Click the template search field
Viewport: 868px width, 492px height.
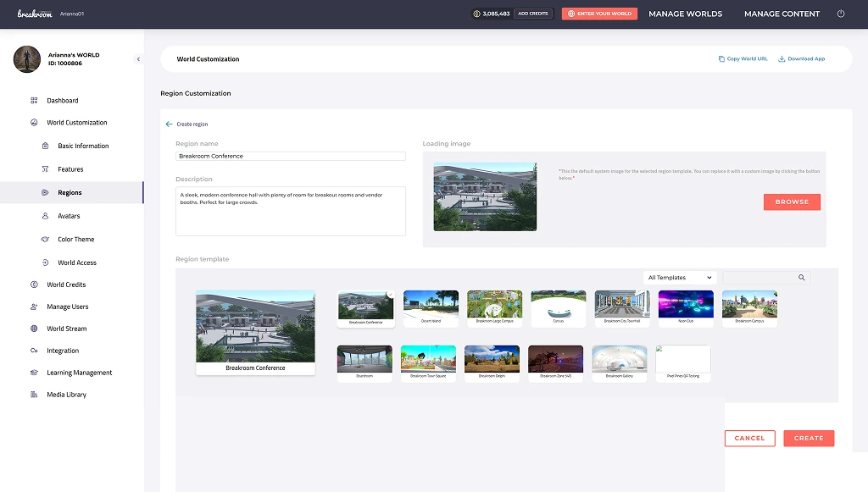759,278
